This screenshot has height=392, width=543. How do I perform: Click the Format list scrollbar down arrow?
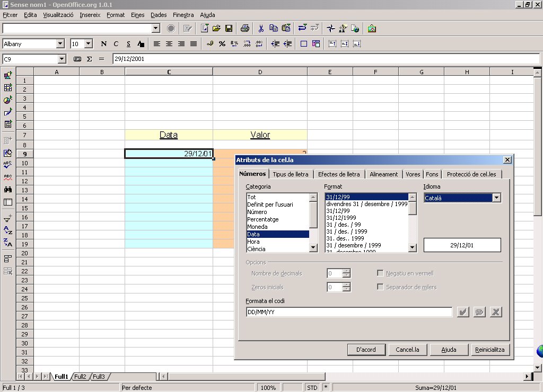(412, 247)
